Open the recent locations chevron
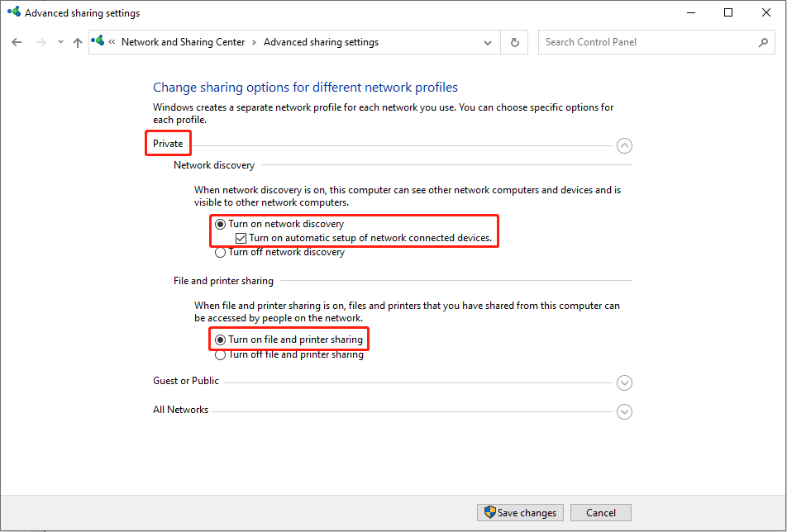This screenshot has width=787, height=532. click(60, 42)
